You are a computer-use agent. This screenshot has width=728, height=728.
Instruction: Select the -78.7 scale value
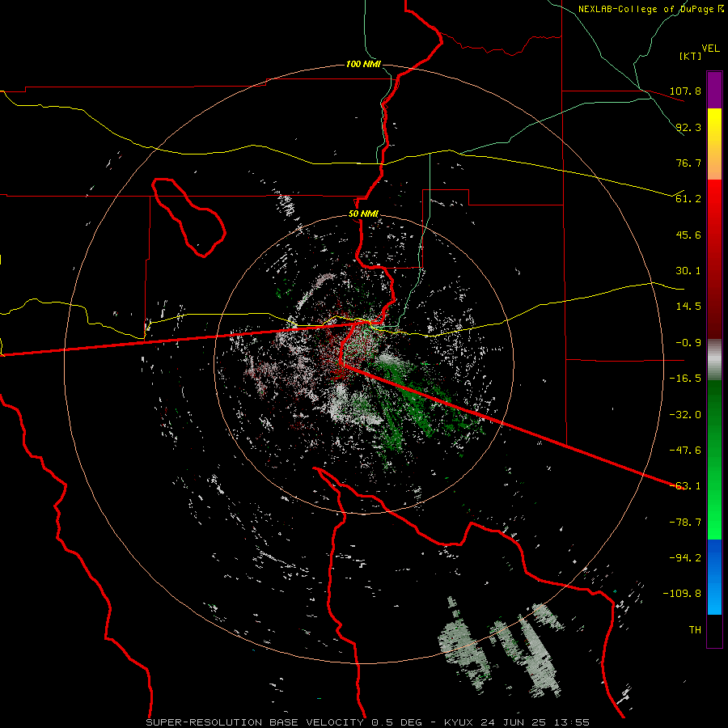[685, 523]
